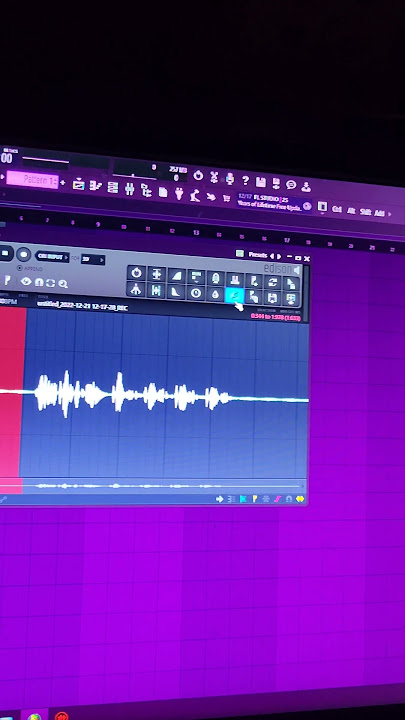Stop playback in Edison
The height and width of the screenshot is (720, 405).
pyautogui.click(x=5, y=253)
